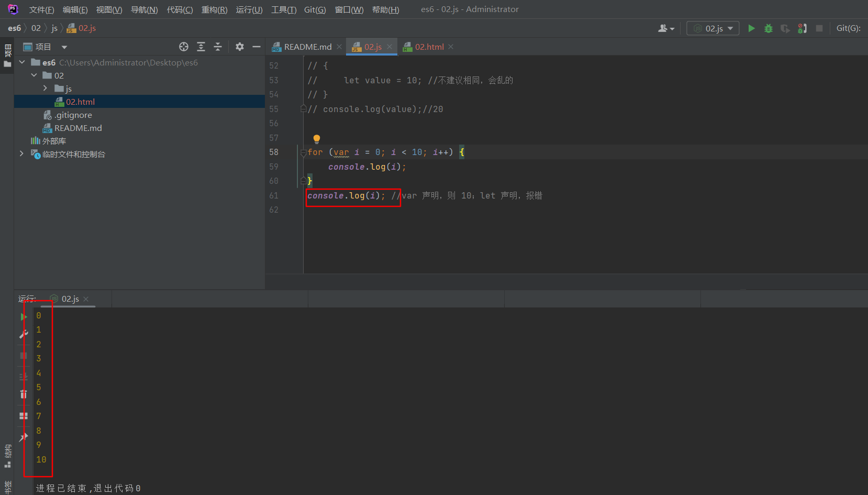The height and width of the screenshot is (495, 868).
Task: Click the es6 breadcrumb in the navigation bar
Action: [15, 28]
